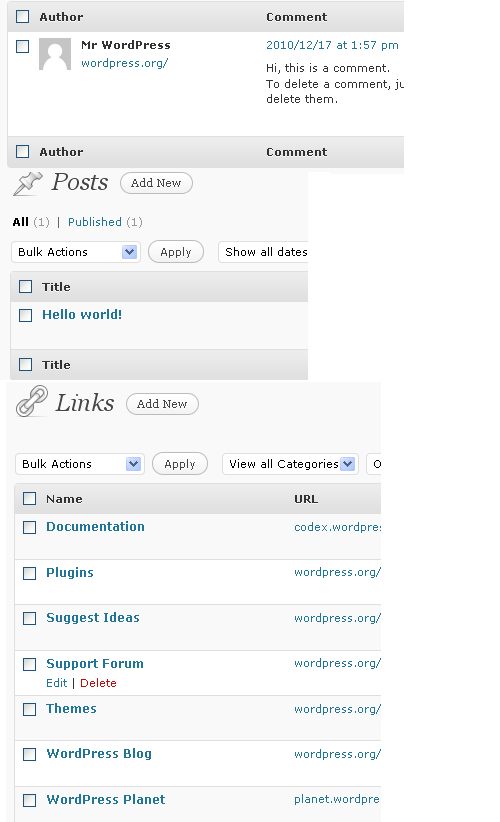Screen dimensions: 500x822
Task: Delete the Support Forum link
Action: click(x=98, y=683)
